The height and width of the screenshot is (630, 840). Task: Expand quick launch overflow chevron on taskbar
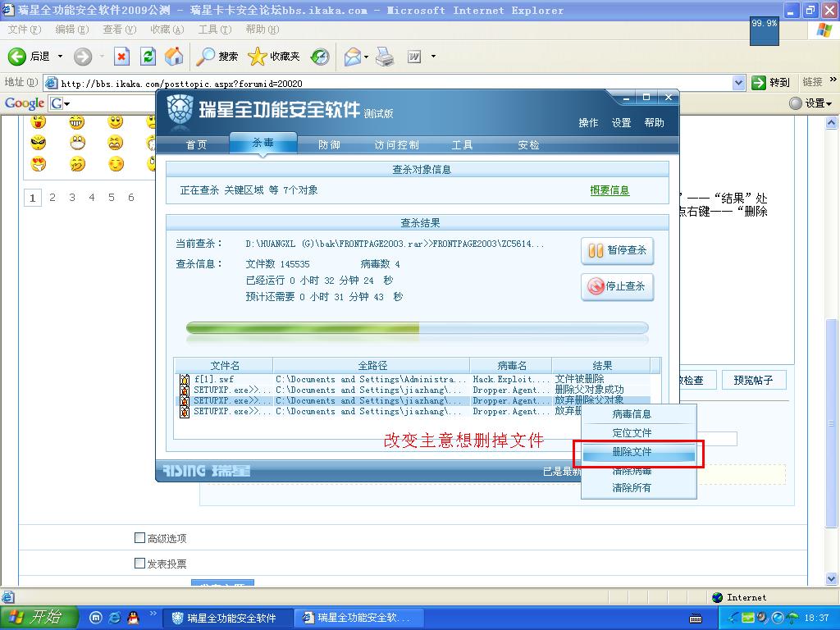coord(153,614)
